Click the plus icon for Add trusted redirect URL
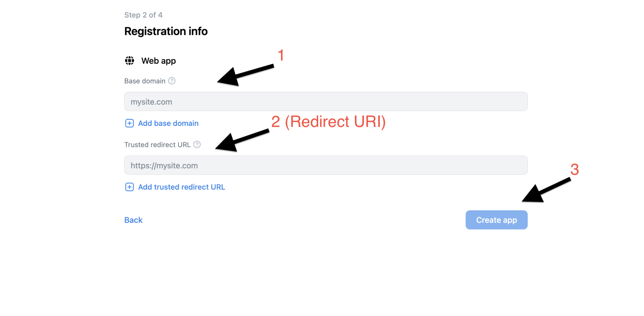644x316 pixels. click(129, 187)
